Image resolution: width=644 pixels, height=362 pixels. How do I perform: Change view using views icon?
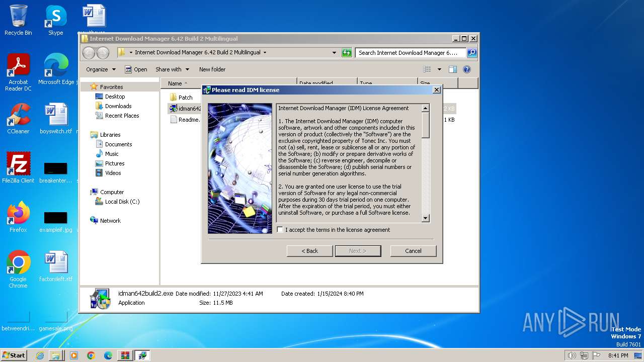(x=427, y=69)
